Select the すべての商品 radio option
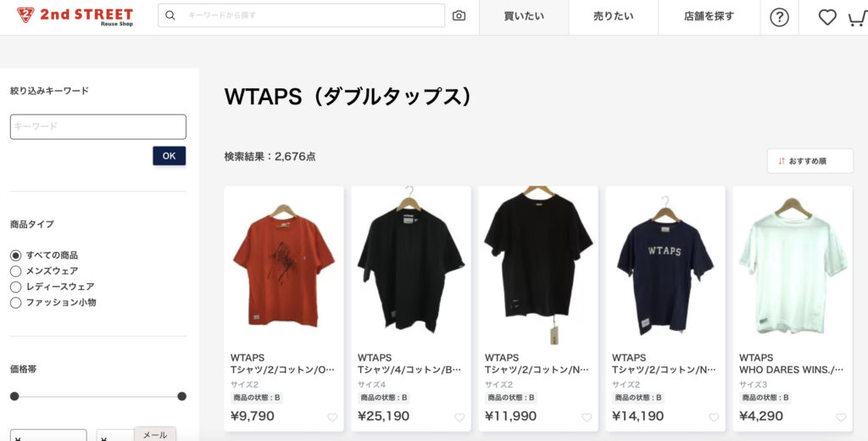 (x=15, y=255)
